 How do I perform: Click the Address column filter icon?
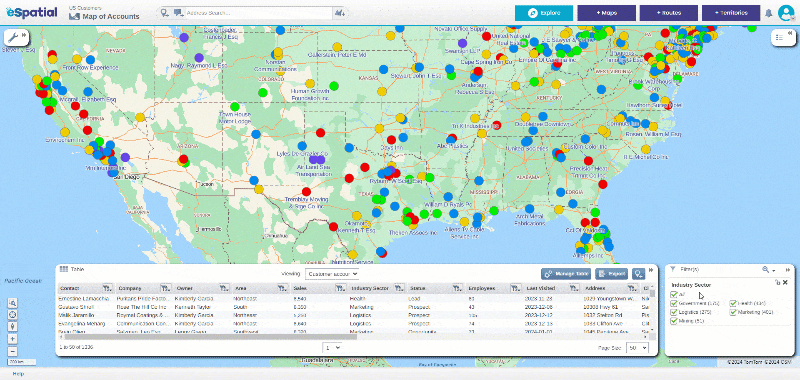pyautogui.click(x=633, y=288)
